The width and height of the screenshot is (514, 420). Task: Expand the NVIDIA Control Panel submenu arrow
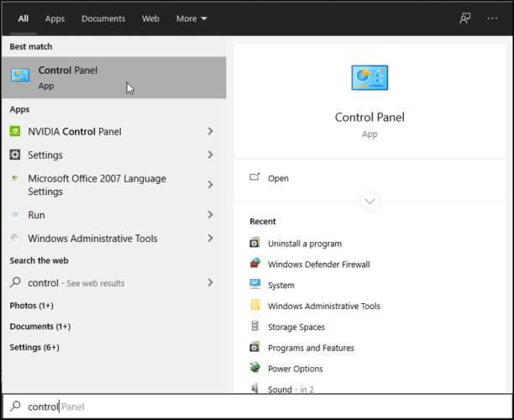(210, 131)
